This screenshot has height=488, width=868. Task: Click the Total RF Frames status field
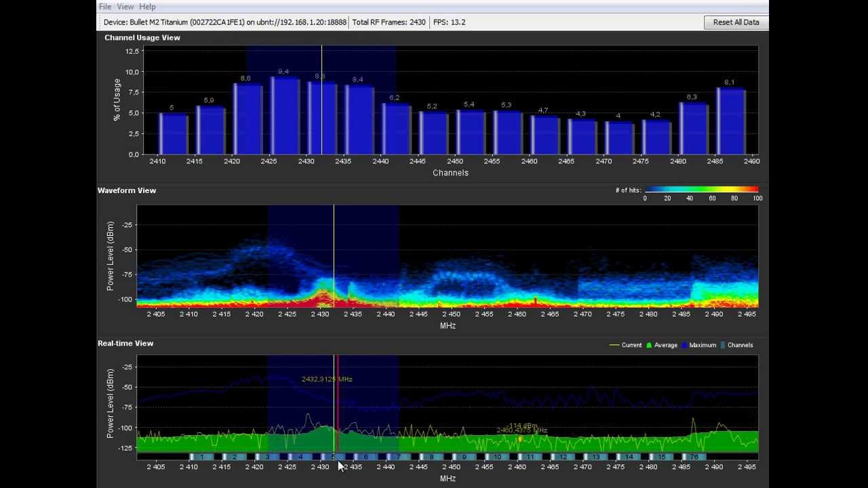click(x=389, y=22)
